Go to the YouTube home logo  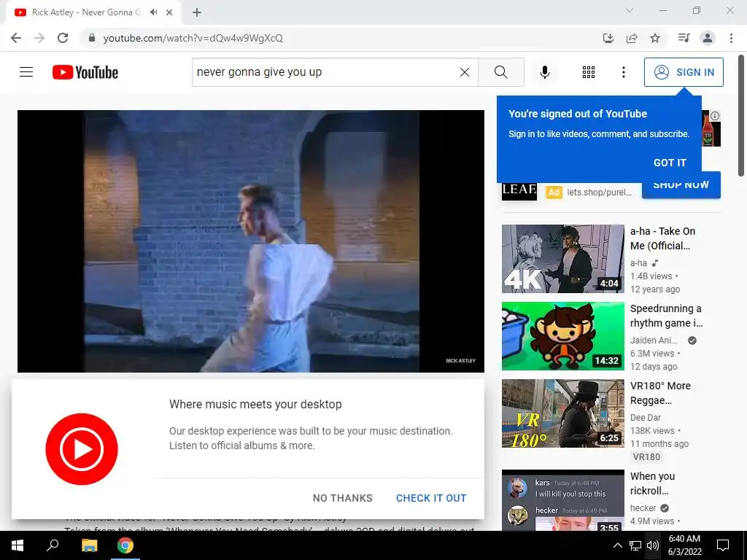pyautogui.click(x=85, y=72)
